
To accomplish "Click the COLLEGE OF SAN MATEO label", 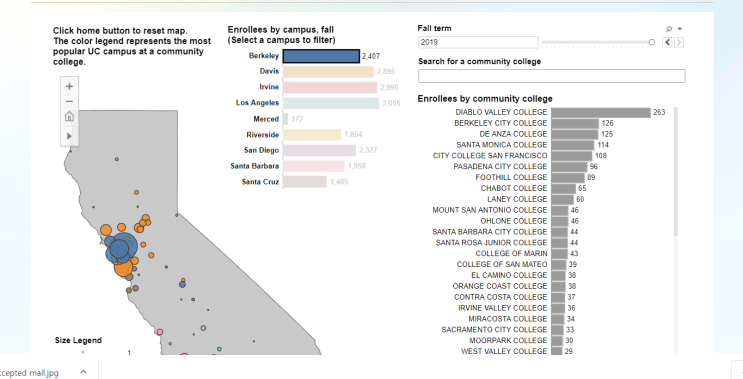I will coord(502,264).
